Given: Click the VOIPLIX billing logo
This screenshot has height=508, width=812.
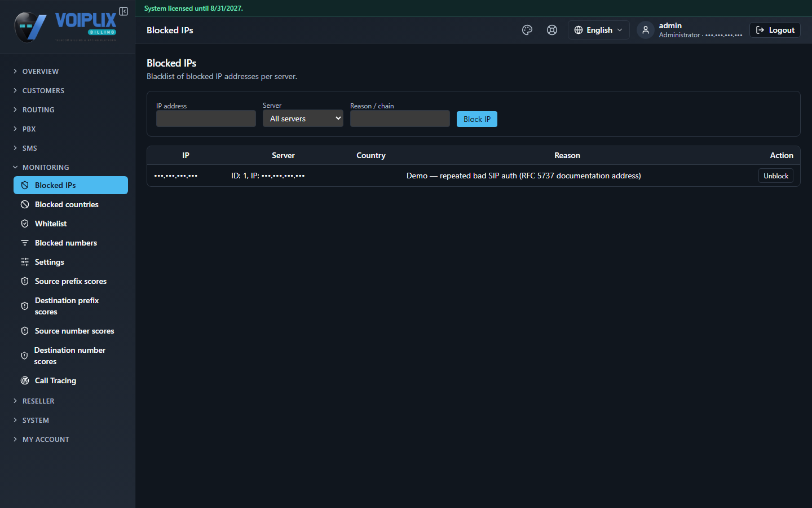Looking at the screenshot, I should [65, 27].
